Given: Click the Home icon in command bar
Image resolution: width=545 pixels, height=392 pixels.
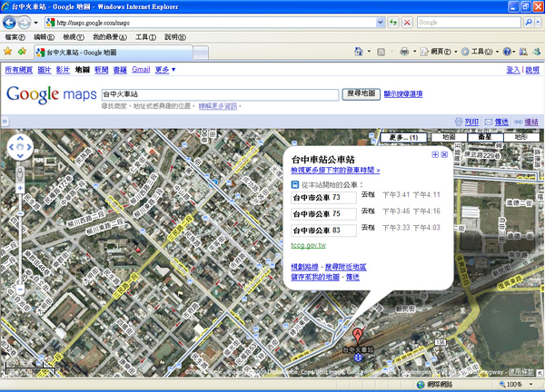Looking at the screenshot, I should [359, 52].
